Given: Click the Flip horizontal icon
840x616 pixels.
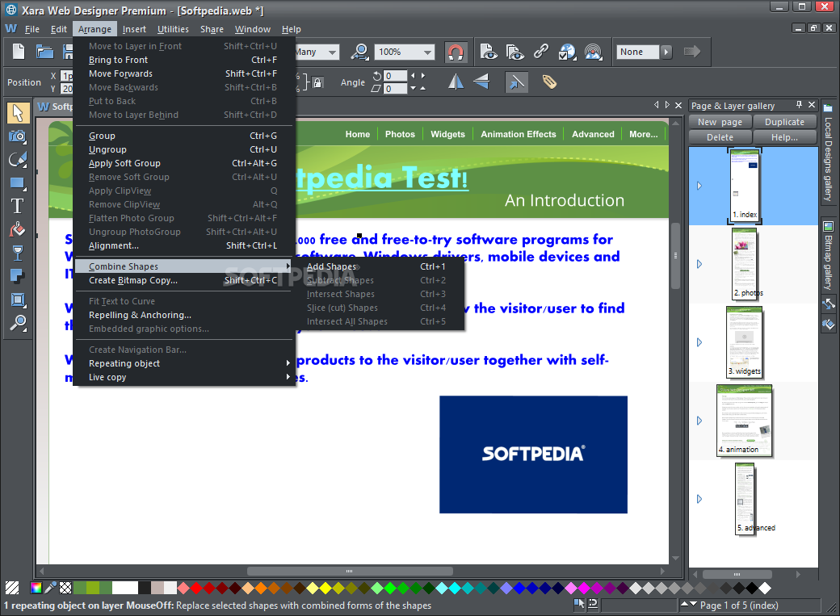Looking at the screenshot, I should click(456, 82).
